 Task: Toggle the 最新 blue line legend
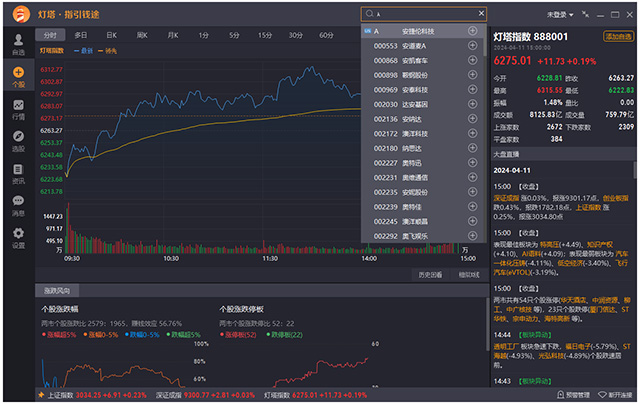click(84, 51)
